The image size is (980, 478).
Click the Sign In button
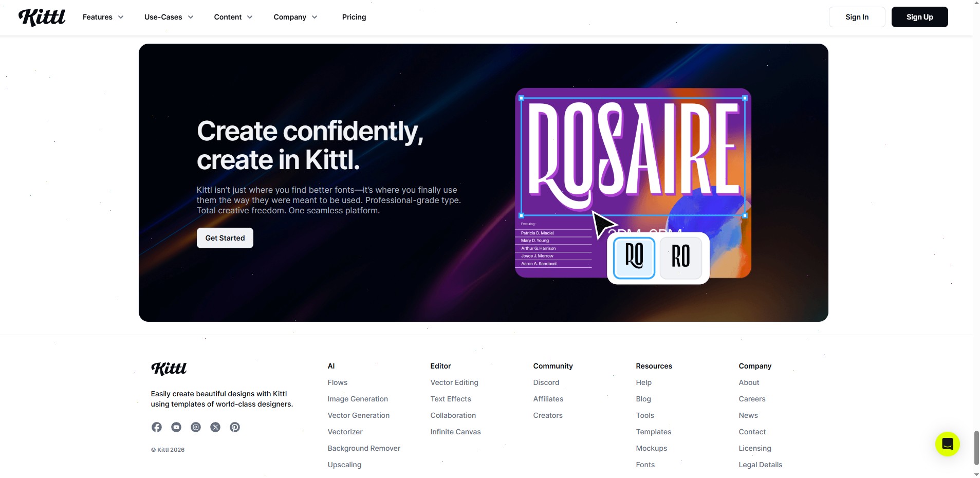point(857,17)
